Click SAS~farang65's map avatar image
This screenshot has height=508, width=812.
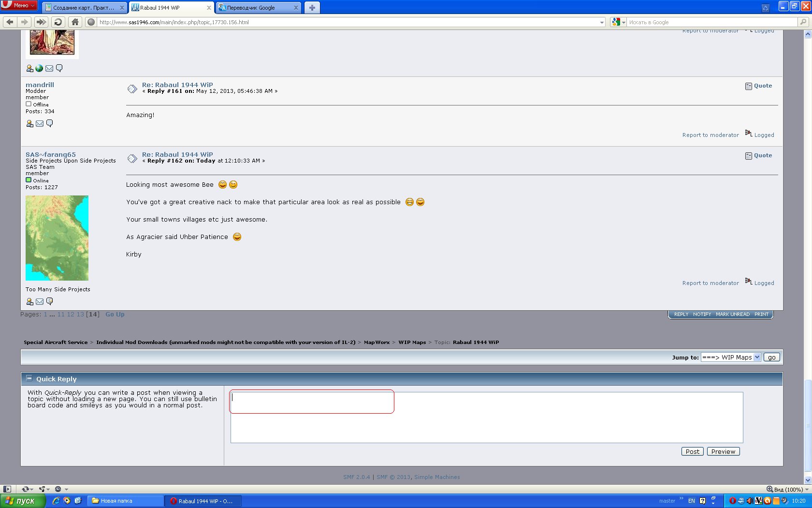[x=57, y=238]
